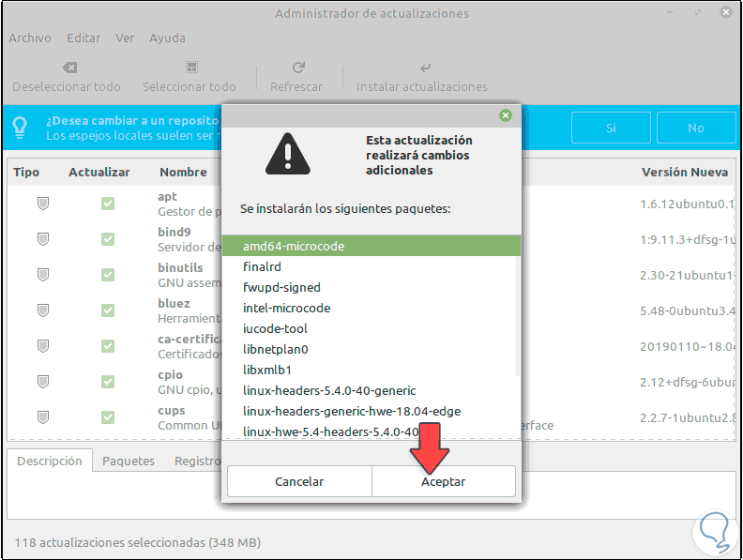Image resolution: width=743 pixels, height=560 pixels.
Task: Open the Ayuda menu
Action: pyautogui.click(x=167, y=38)
